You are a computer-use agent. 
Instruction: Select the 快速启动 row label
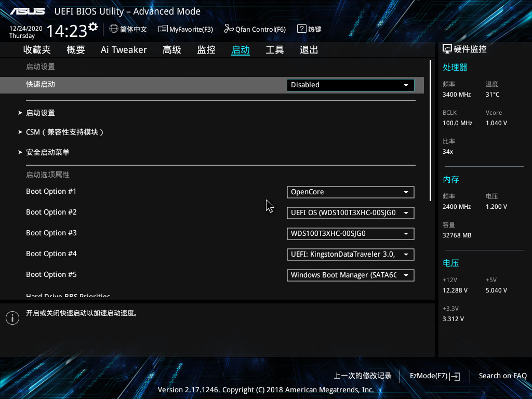[x=41, y=84]
